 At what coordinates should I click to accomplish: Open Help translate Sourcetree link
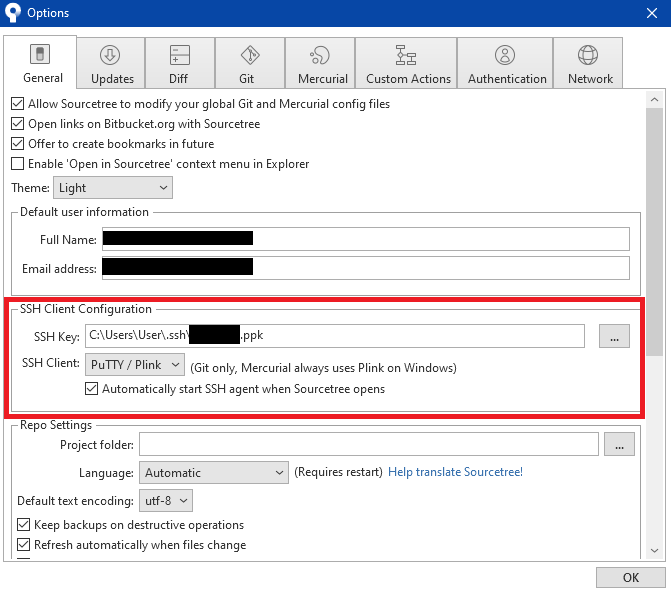(455, 472)
